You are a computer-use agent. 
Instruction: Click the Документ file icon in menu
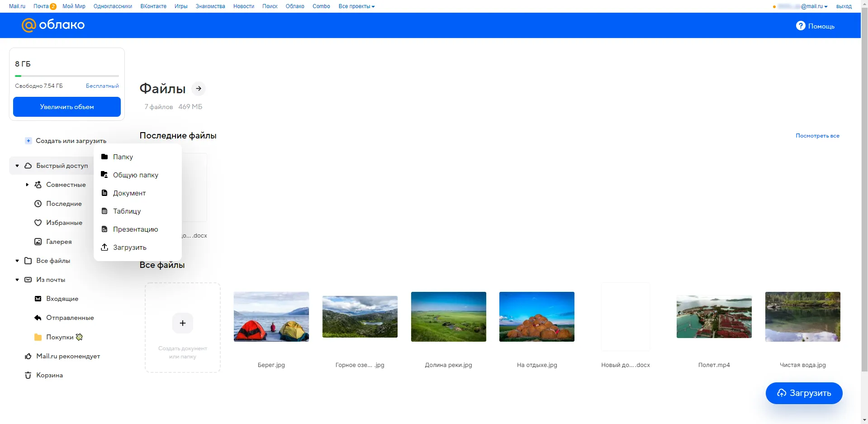(104, 193)
